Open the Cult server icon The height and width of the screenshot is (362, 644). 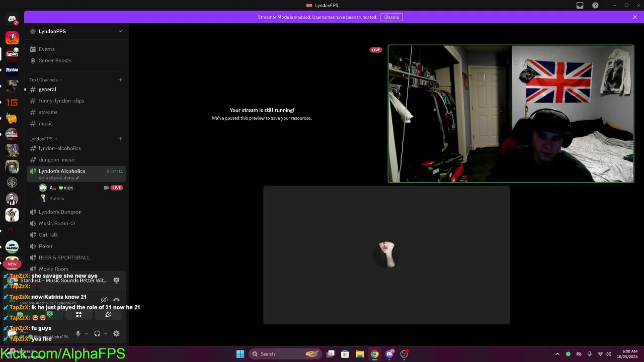coord(12,183)
